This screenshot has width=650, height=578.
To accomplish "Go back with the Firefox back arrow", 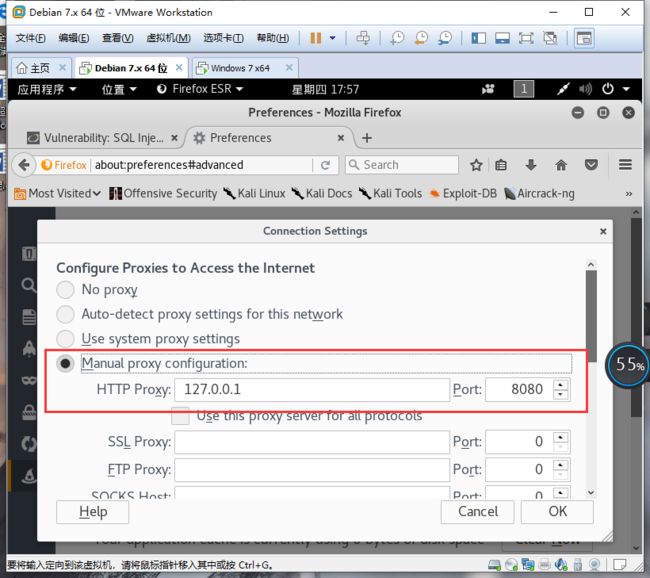I will [x=24, y=165].
